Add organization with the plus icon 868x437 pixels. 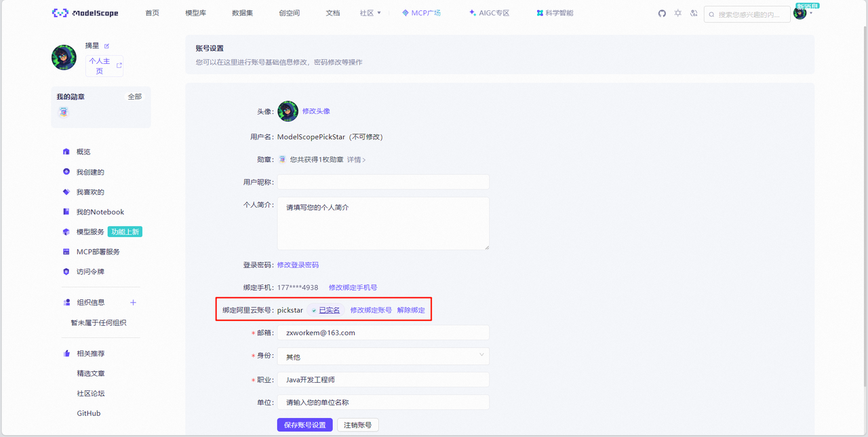coord(133,303)
